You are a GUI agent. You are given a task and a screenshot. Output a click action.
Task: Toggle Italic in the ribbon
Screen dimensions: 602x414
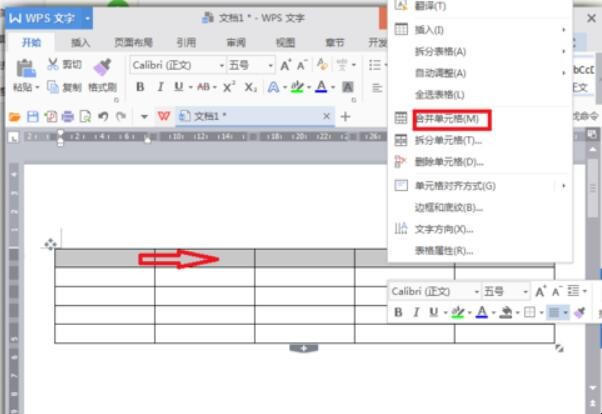pyautogui.click(x=160, y=87)
